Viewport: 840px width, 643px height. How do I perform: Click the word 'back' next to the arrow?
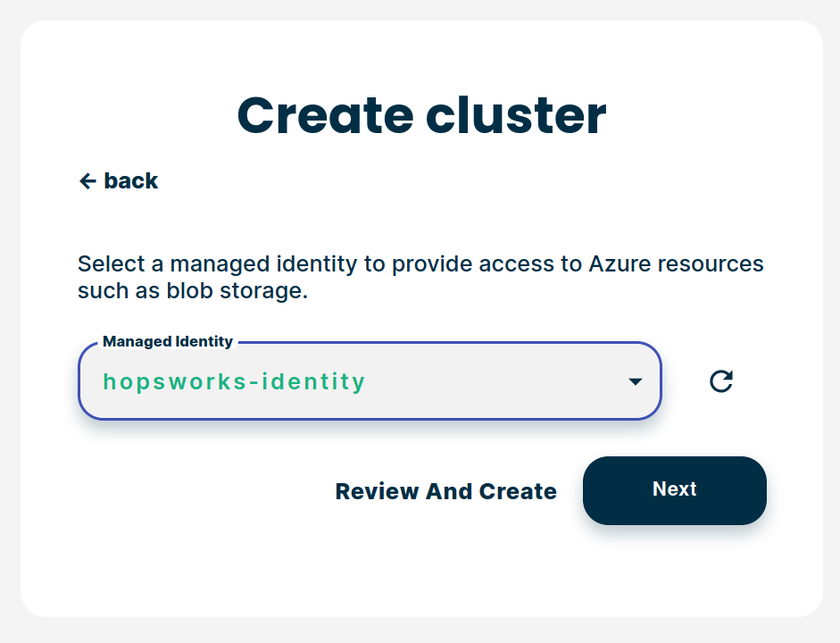pos(131,181)
